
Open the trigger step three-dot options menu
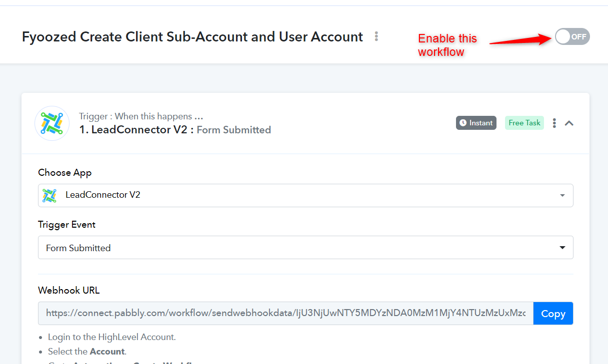(x=554, y=123)
